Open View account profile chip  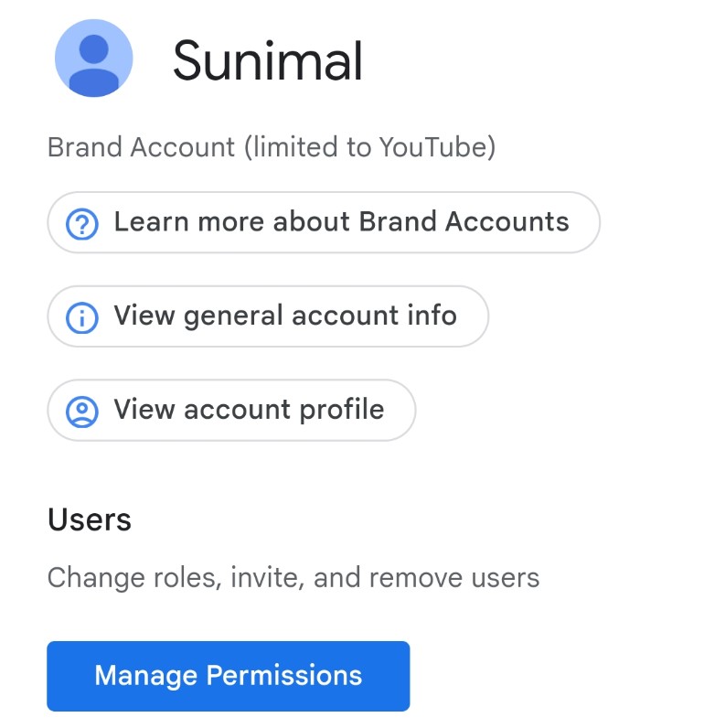click(x=231, y=410)
